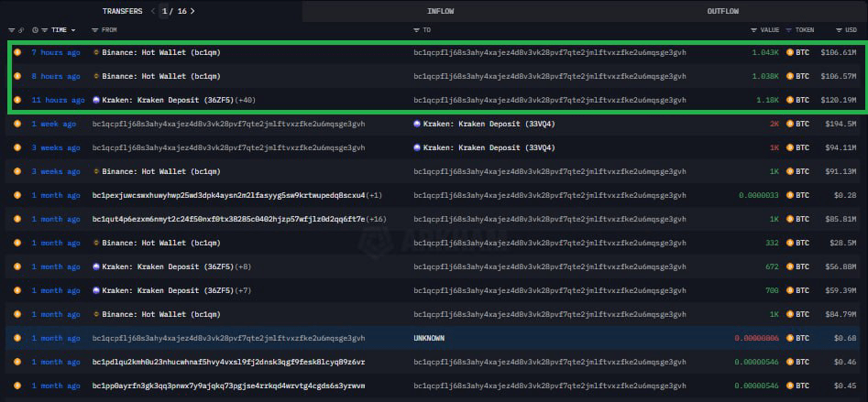Image resolution: width=868 pixels, height=402 pixels.
Task: Click the clock icon beside the TIME header
Action: (36, 30)
